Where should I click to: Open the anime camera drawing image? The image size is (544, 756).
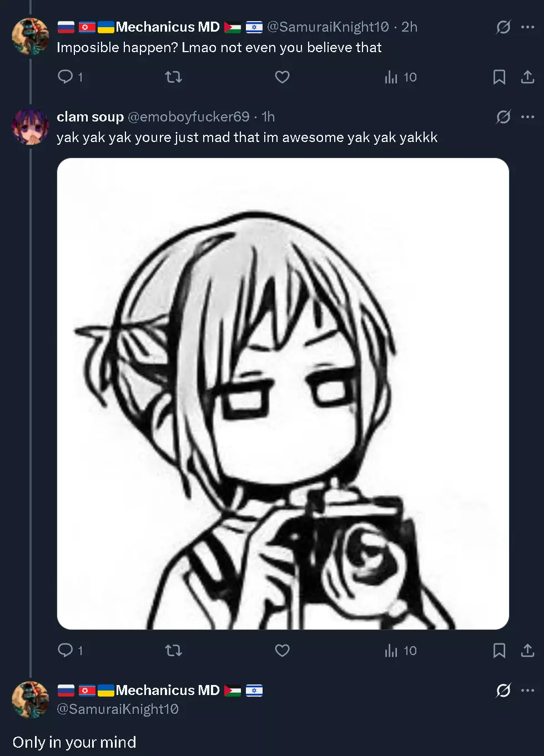(x=283, y=394)
